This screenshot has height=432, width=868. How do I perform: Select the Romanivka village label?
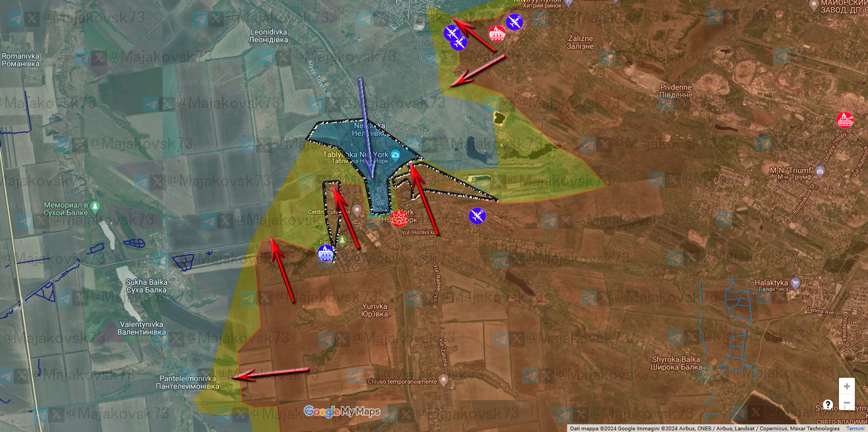pos(21,60)
